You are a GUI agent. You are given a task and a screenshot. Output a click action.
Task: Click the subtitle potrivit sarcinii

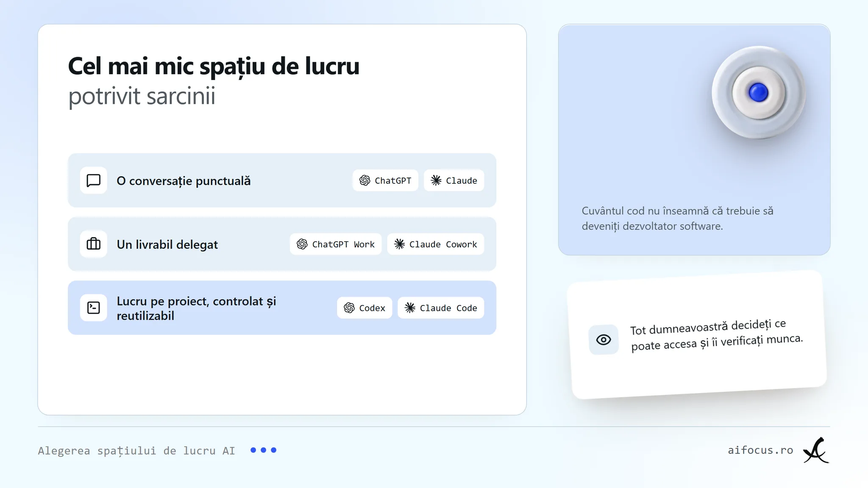tap(142, 96)
